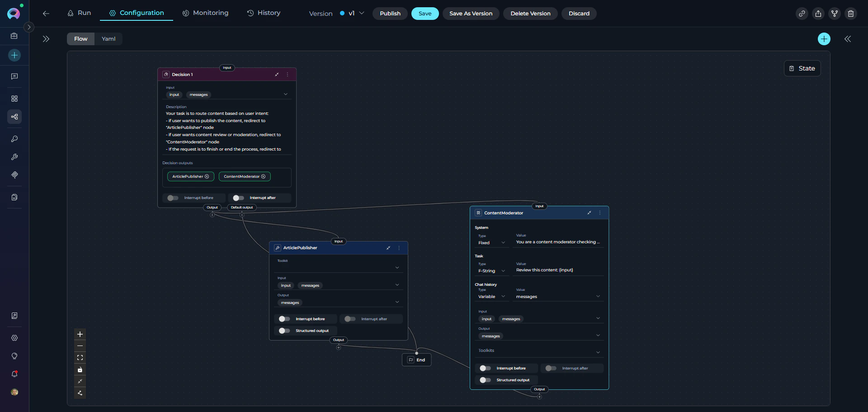
Task: Toggle Interrupt after on ContentModerator node
Action: [551, 368]
